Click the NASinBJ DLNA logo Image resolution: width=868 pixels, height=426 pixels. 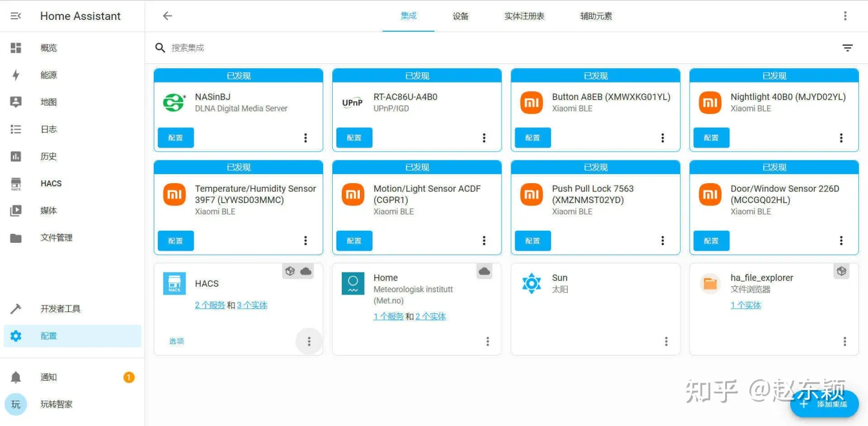pyautogui.click(x=174, y=102)
